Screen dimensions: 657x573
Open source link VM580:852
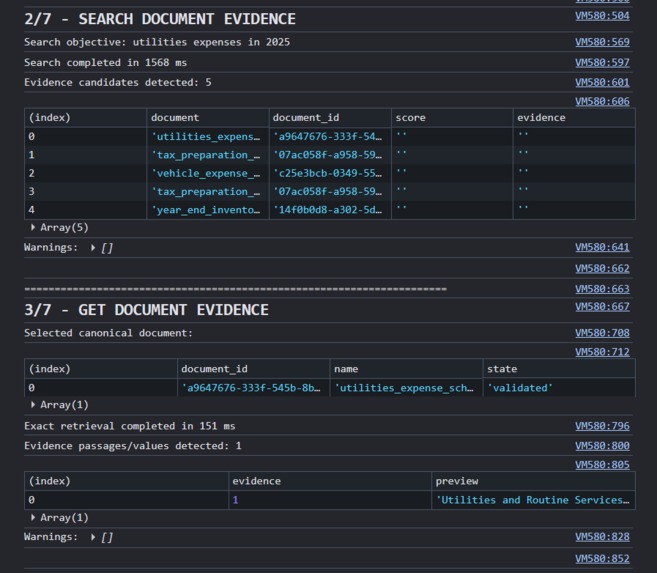pos(602,559)
